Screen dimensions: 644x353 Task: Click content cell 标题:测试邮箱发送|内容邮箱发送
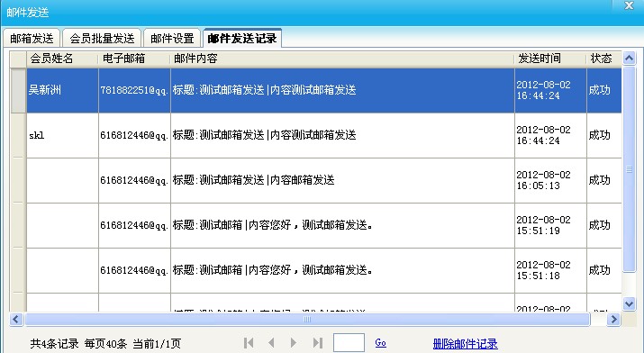pos(342,180)
